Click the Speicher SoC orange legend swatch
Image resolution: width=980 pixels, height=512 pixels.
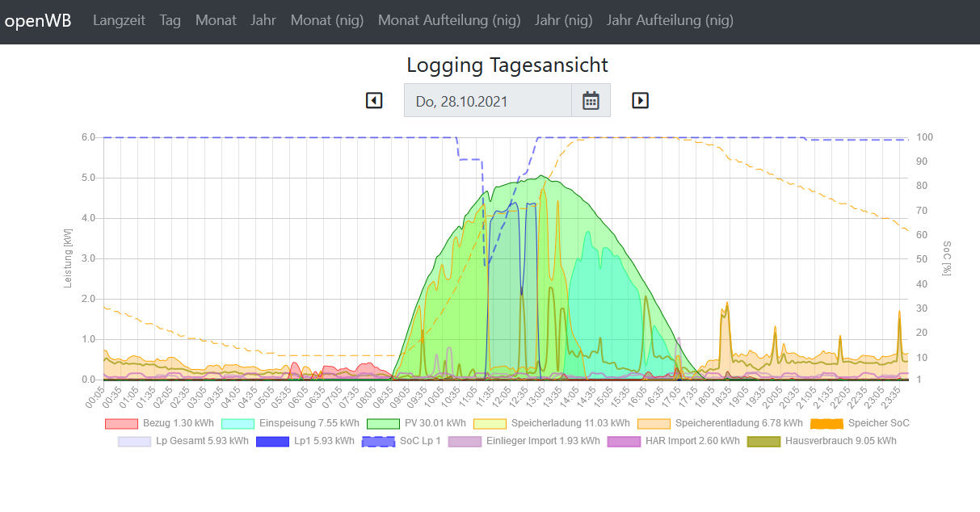coord(826,423)
